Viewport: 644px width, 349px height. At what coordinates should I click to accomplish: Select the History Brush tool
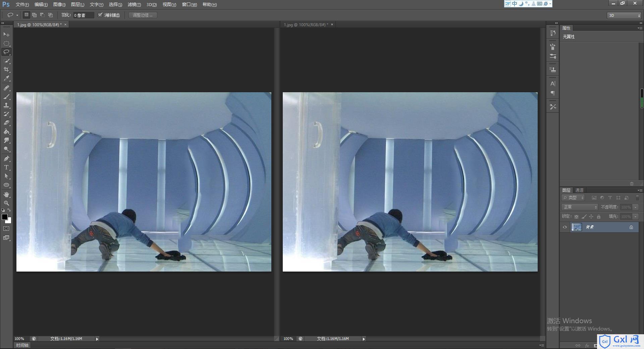[x=6, y=114]
